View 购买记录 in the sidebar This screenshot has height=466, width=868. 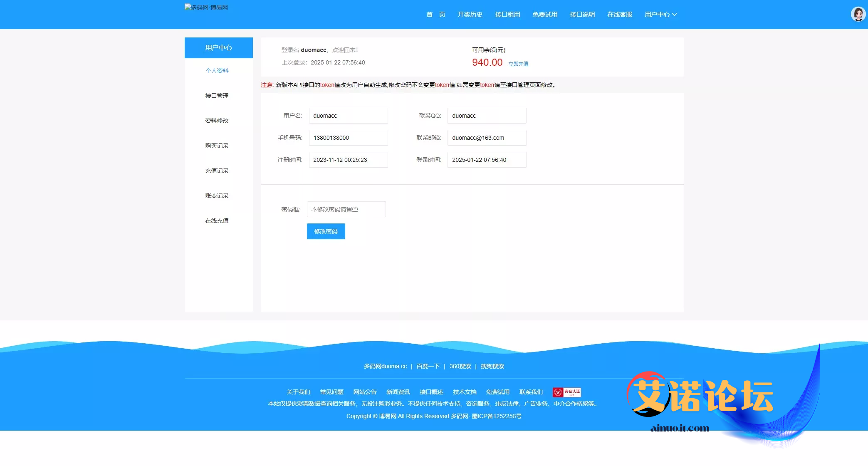(x=217, y=146)
